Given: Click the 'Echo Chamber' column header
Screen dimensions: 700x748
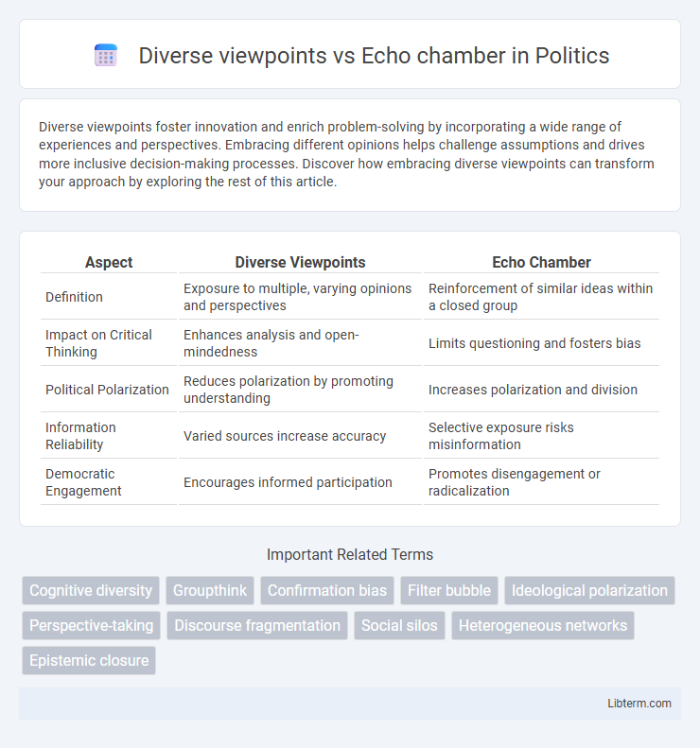Looking at the screenshot, I should point(542,262).
